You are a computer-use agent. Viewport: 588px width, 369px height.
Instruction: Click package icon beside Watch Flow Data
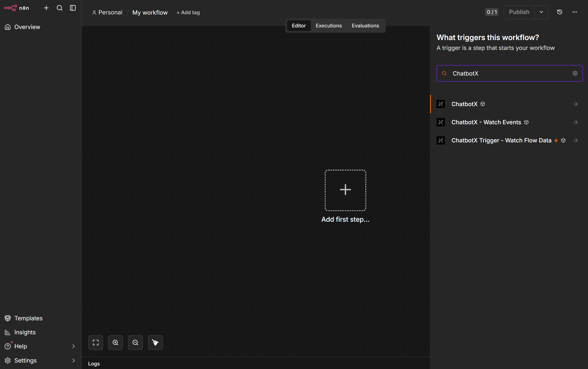[563, 140]
